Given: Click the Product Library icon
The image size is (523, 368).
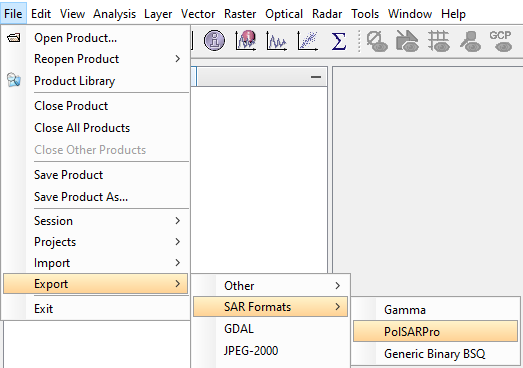Looking at the screenshot, I should pos(14,80).
